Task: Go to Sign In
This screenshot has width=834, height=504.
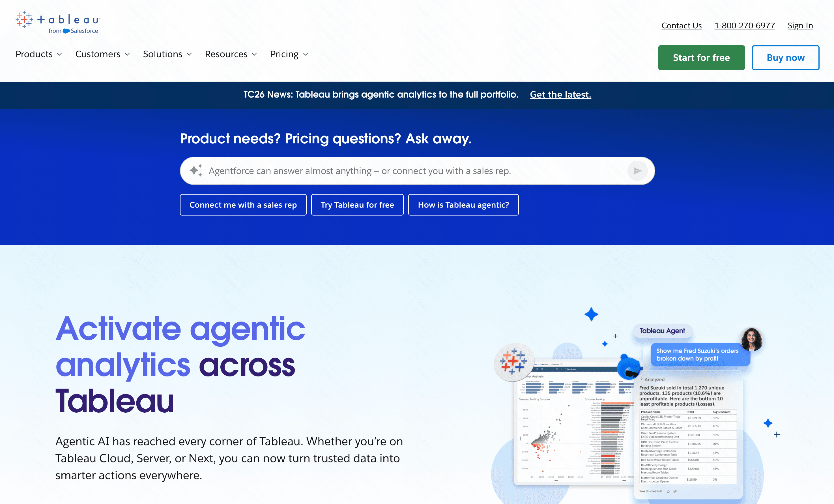Action: point(800,26)
